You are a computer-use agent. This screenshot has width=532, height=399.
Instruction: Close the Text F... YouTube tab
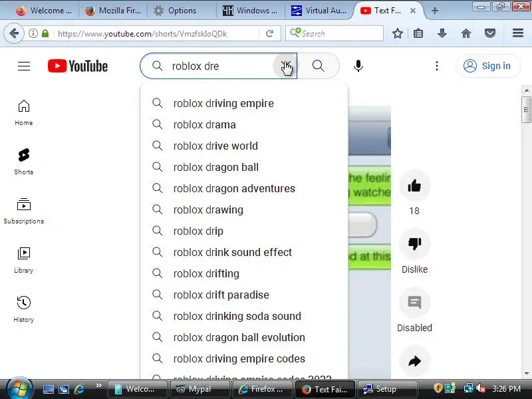pyautogui.click(x=413, y=11)
